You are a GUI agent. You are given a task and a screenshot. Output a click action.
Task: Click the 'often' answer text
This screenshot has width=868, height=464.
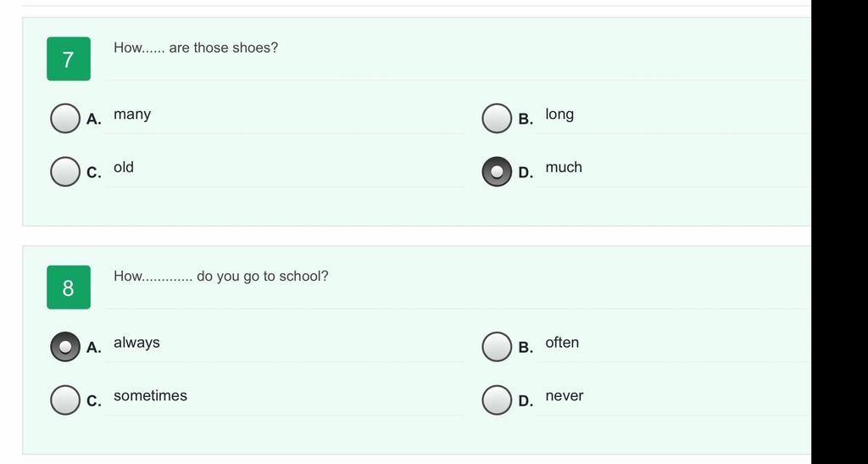(x=562, y=342)
